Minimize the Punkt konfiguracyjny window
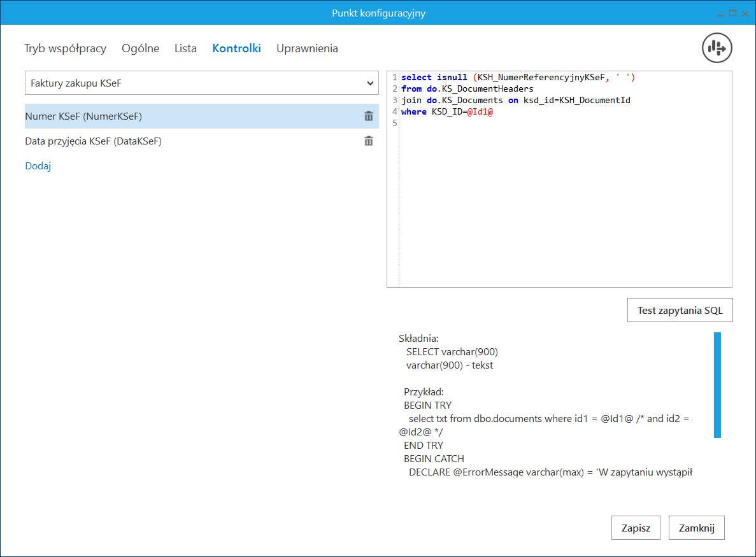The image size is (756, 557). click(720, 13)
